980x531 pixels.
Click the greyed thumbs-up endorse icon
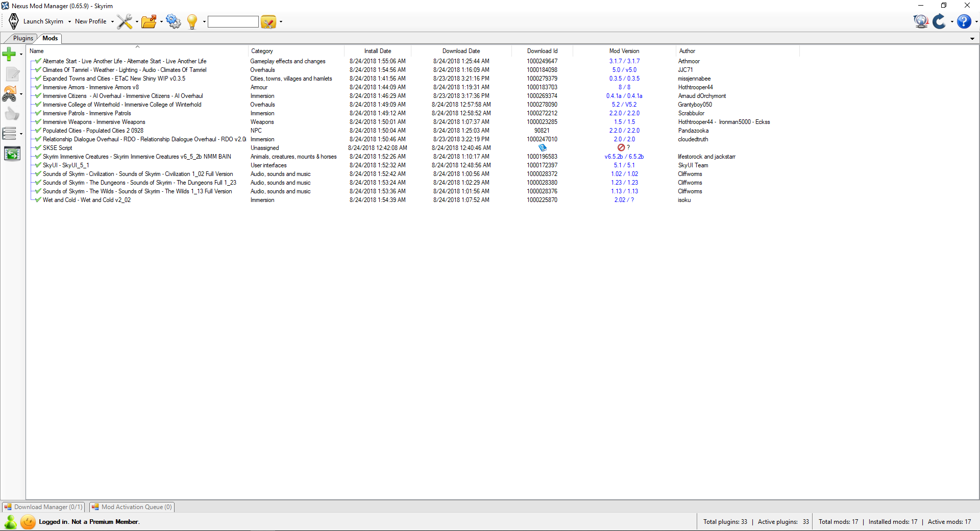coord(12,114)
